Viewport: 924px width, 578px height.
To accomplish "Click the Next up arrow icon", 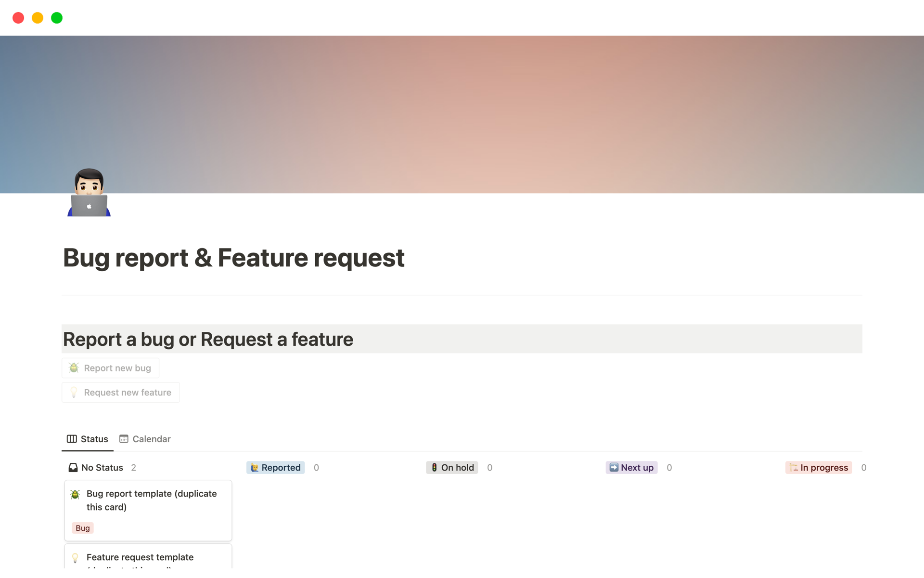I will point(612,467).
